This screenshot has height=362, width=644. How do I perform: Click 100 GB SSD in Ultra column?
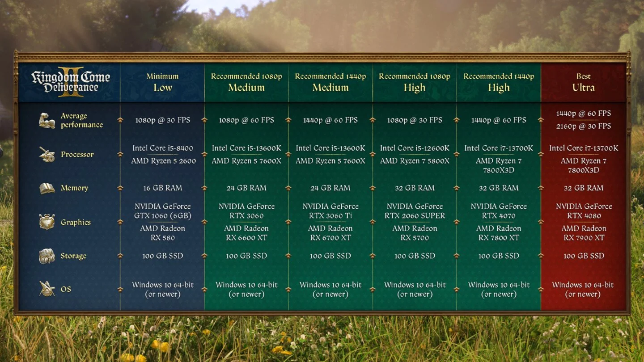tap(584, 256)
